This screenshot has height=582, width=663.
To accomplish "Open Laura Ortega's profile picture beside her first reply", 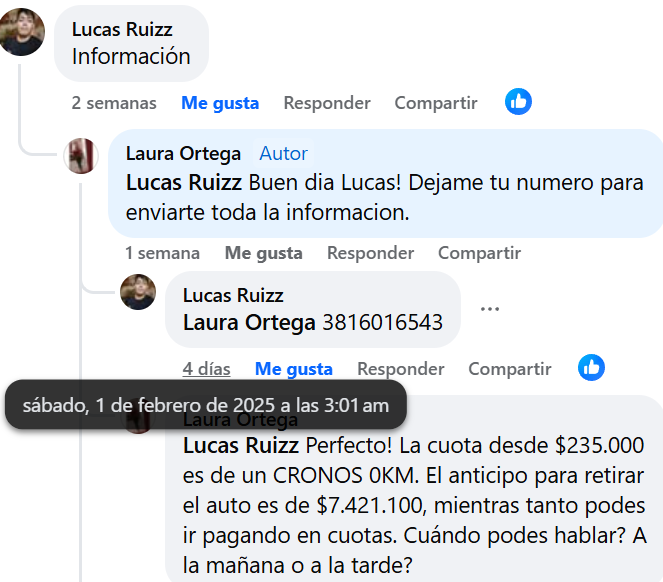I will [x=81, y=156].
